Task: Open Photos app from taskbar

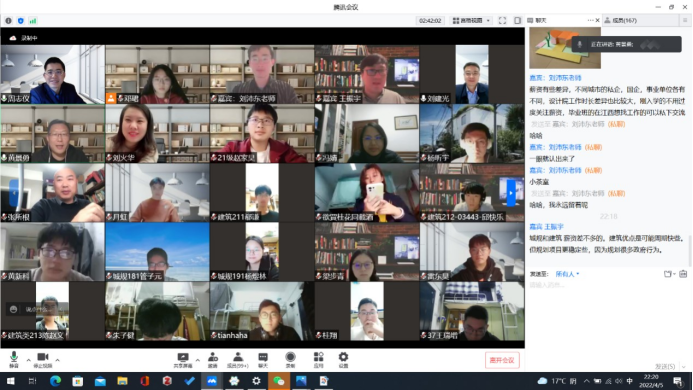Action: 301,381
